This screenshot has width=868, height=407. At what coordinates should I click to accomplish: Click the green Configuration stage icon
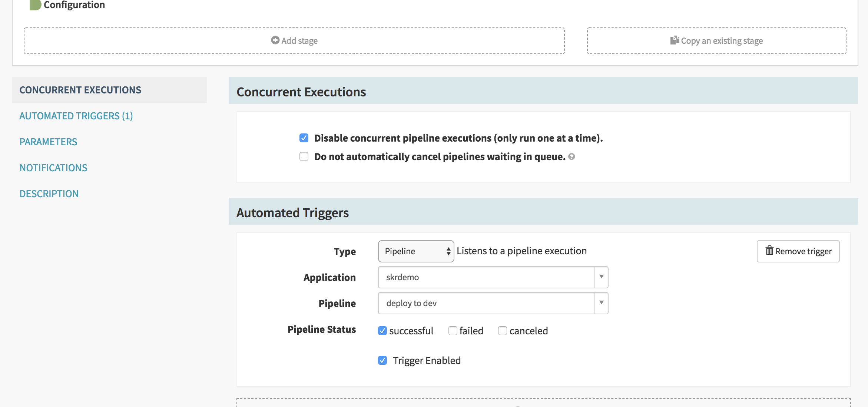pyautogui.click(x=35, y=5)
